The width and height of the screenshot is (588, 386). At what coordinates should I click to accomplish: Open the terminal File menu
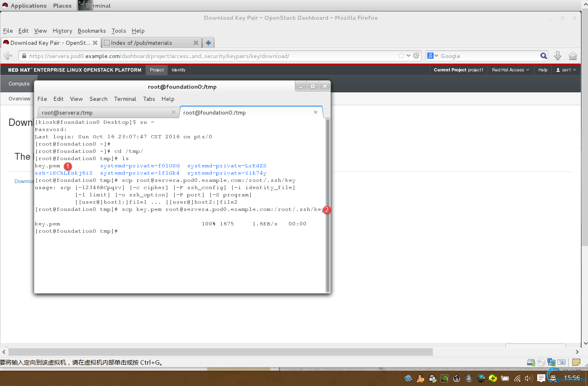pyautogui.click(x=42, y=99)
